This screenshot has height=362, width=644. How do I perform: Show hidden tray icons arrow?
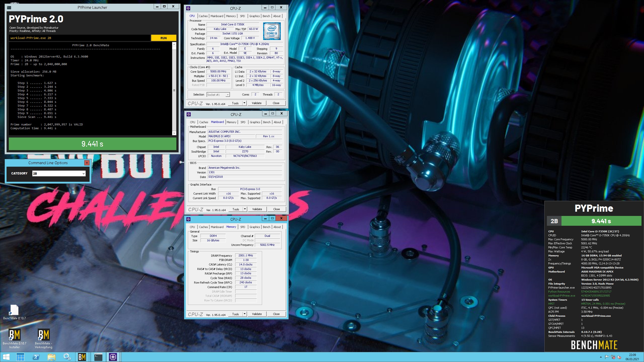(601, 357)
